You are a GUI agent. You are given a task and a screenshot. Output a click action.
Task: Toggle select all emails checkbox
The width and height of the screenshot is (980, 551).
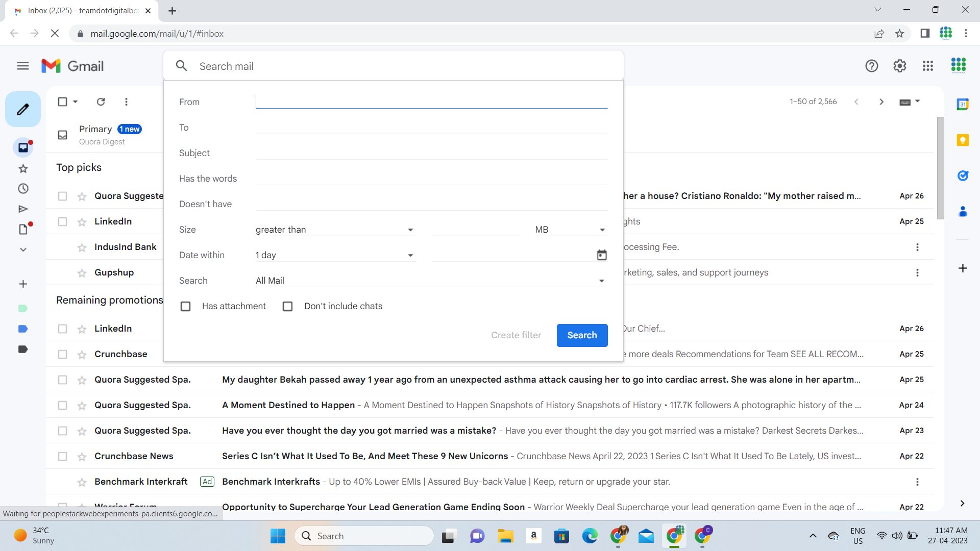click(x=61, y=102)
